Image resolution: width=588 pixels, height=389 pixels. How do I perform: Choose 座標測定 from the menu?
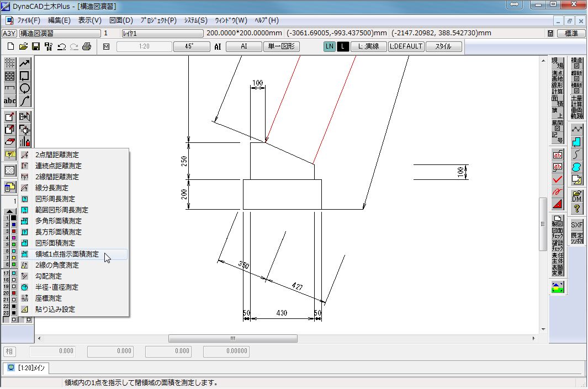73,299
